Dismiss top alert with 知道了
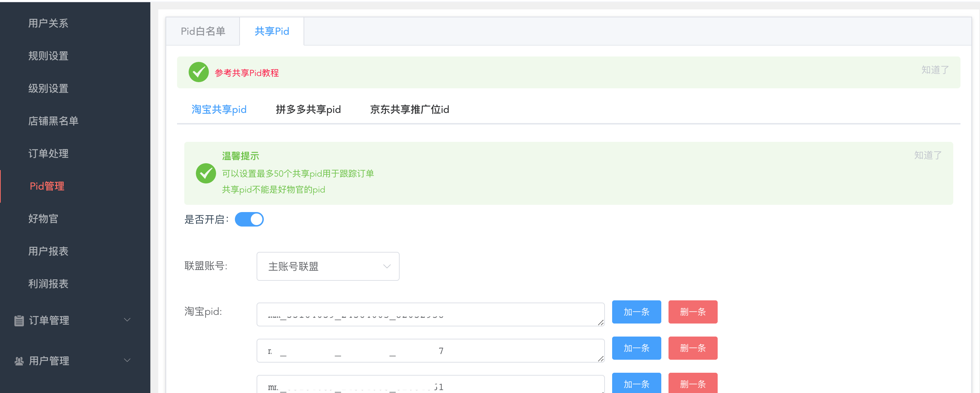The height and width of the screenshot is (393, 980). coord(934,70)
